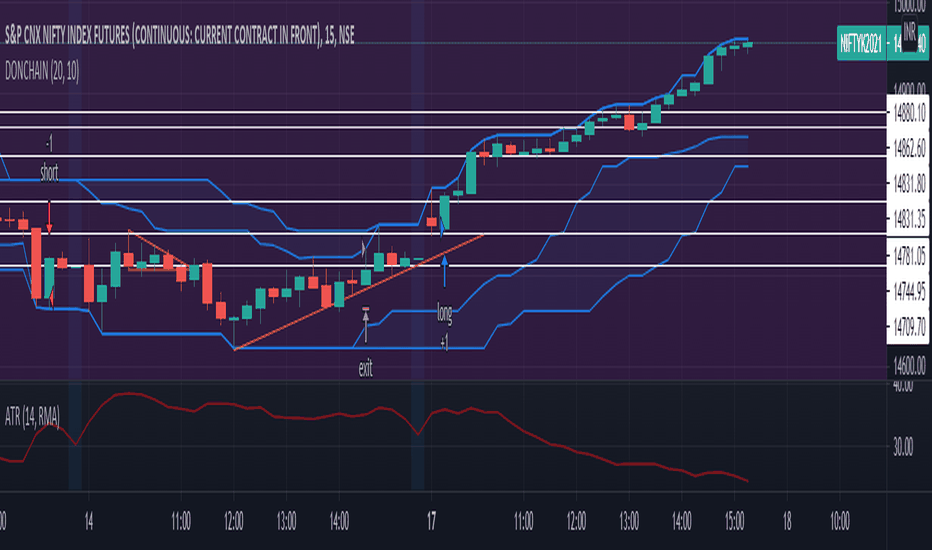Select the 14781.05 price level label
This screenshot has height=550, width=932.
point(909,256)
